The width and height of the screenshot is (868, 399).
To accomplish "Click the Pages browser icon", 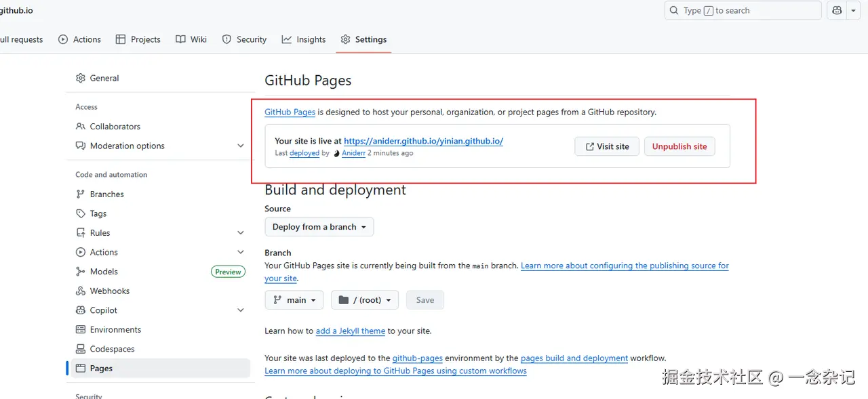I will pyautogui.click(x=81, y=369).
